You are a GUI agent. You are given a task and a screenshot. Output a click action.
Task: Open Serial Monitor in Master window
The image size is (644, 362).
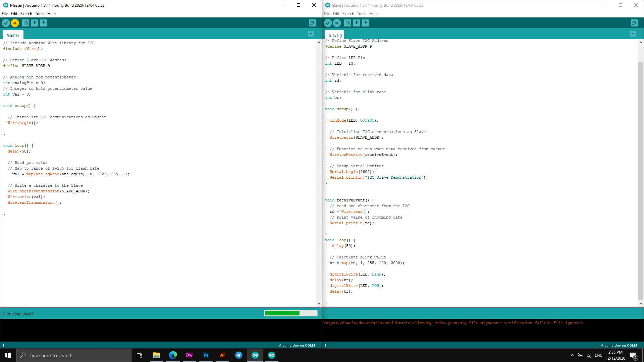(x=312, y=23)
